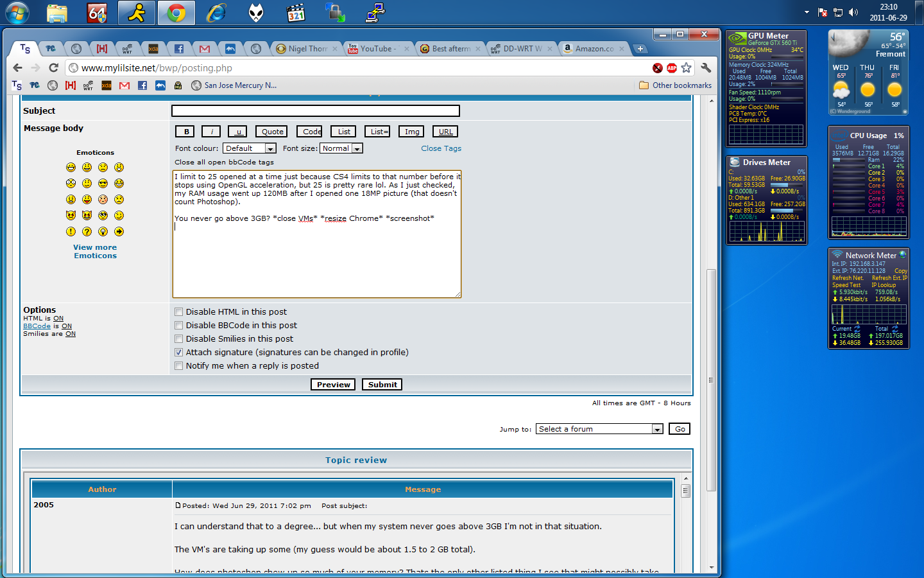The height and width of the screenshot is (578, 924).
Task: Insert the arrow emoticon
Action: pyautogui.click(x=119, y=232)
